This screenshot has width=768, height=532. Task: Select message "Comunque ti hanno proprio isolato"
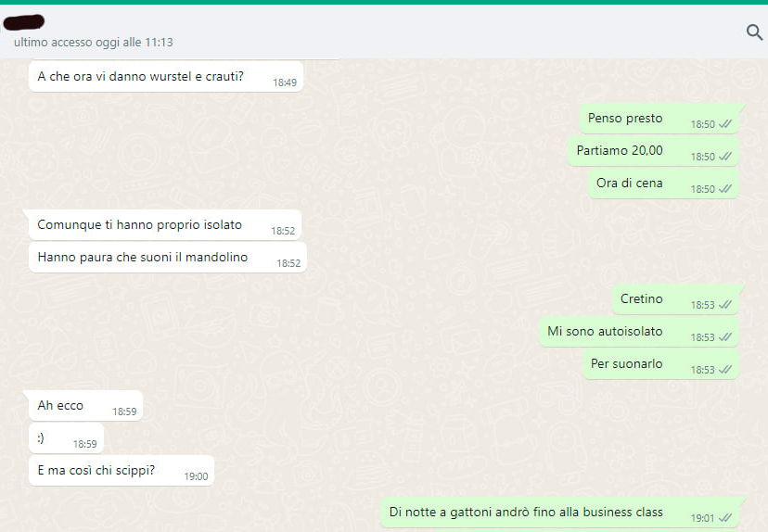tap(165, 224)
